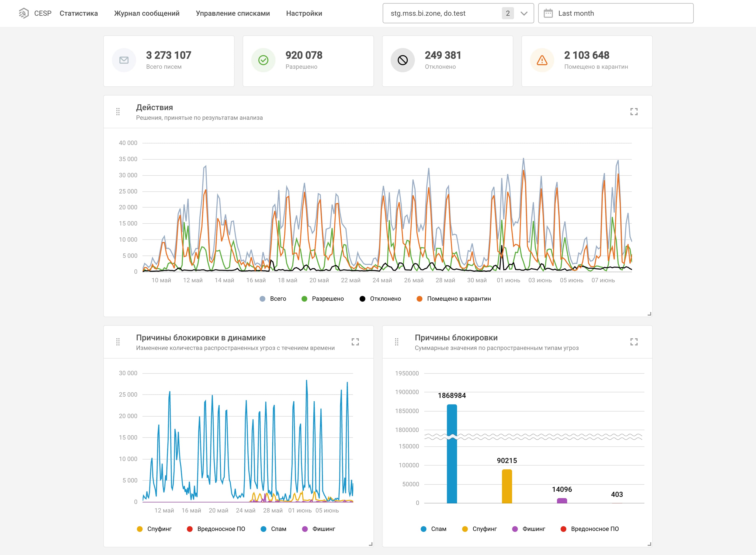This screenshot has height=555, width=756.
Task: Open Журнал сообщений menu item
Action: coord(147,14)
